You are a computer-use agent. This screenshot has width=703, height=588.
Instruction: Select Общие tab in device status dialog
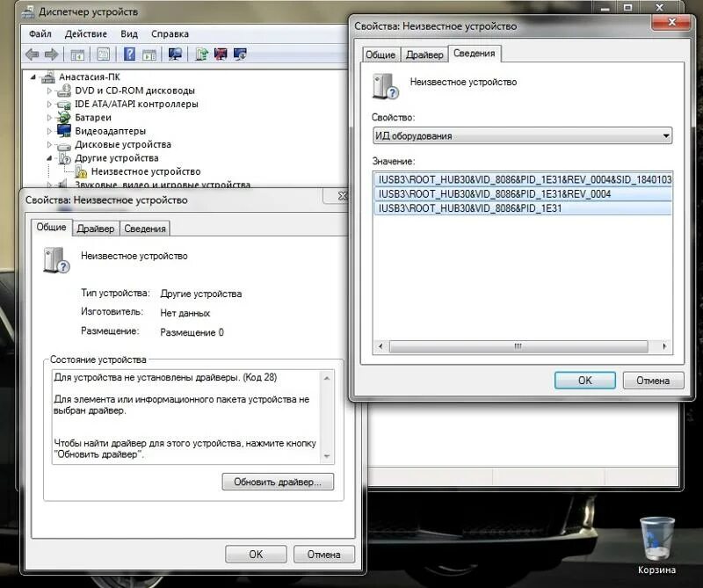(51, 227)
